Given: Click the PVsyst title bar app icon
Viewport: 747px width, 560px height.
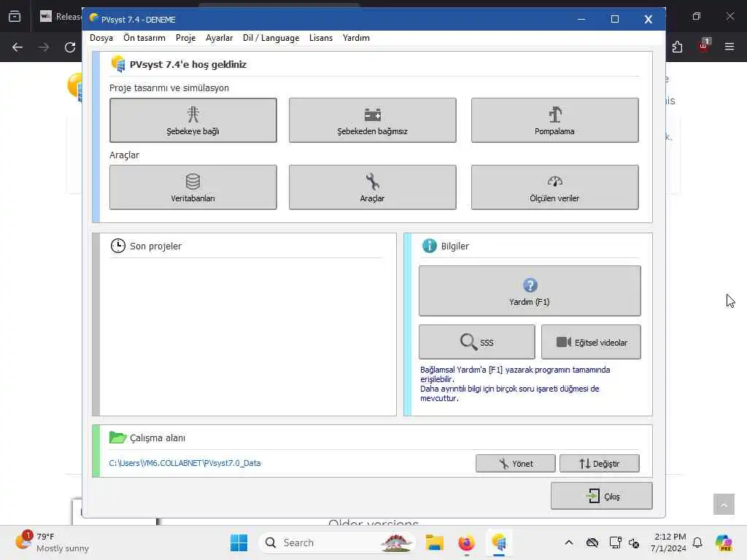Looking at the screenshot, I should pyautogui.click(x=94, y=18).
